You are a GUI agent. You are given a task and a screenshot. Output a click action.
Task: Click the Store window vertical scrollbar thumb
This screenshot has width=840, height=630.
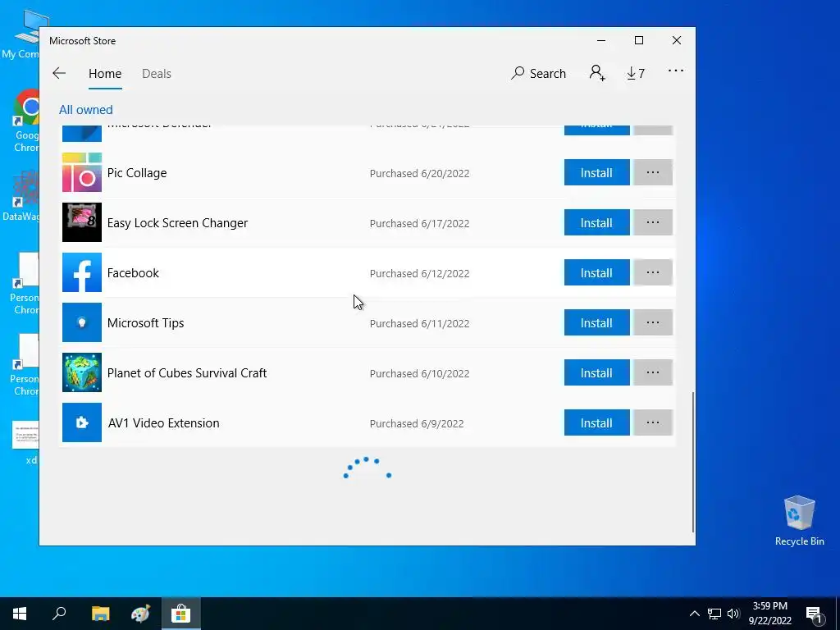pos(693,462)
